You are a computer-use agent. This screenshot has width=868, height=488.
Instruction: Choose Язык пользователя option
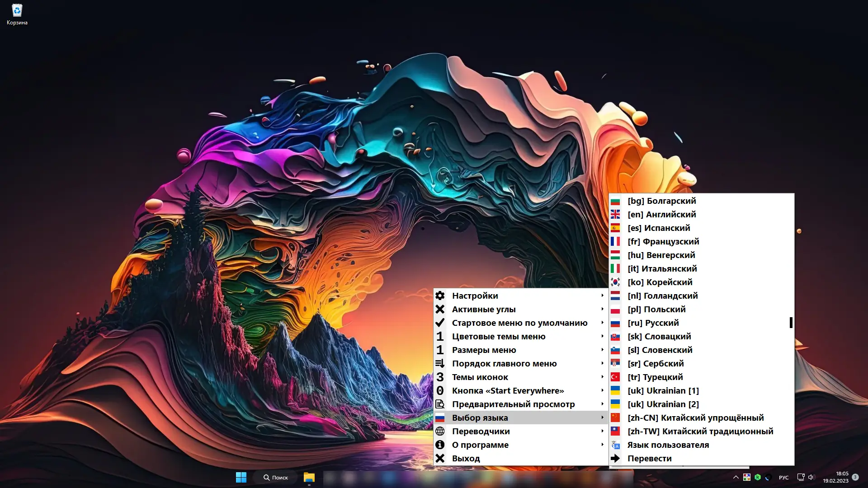pos(668,445)
